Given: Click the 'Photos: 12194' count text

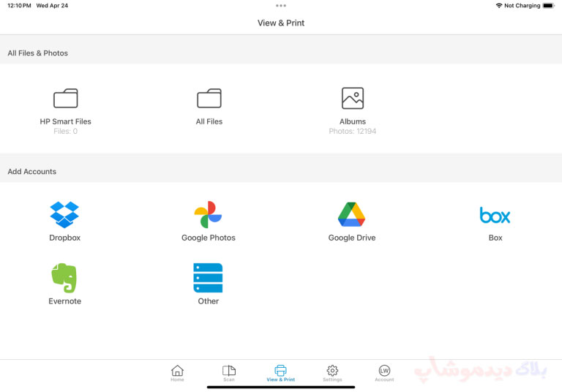Looking at the screenshot, I should (352, 131).
